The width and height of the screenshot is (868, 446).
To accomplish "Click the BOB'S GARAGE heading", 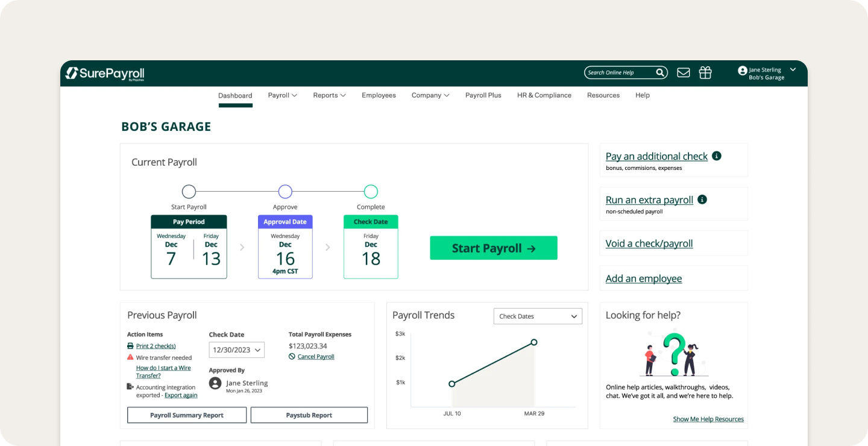I will coord(166,127).
